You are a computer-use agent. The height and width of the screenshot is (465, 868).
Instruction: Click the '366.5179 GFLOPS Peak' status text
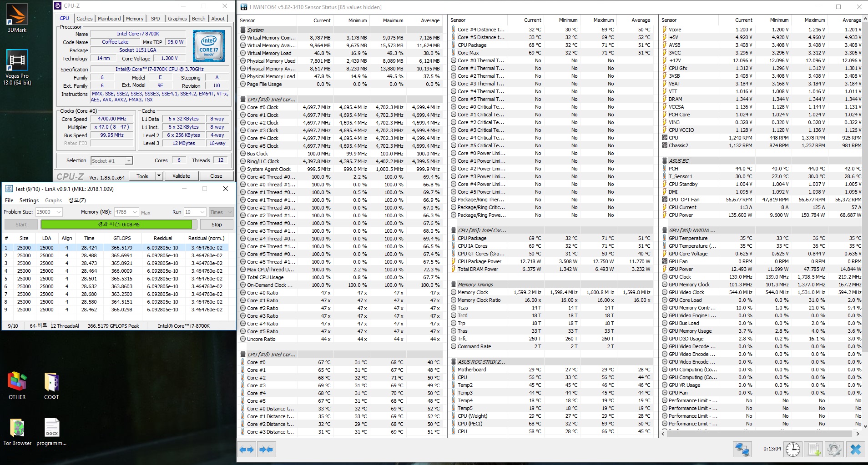(x=113, y=326)
